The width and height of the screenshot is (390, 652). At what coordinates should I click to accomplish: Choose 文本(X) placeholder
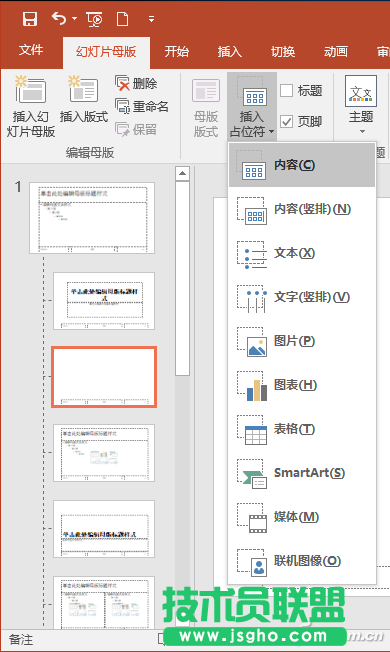point(302,253)
